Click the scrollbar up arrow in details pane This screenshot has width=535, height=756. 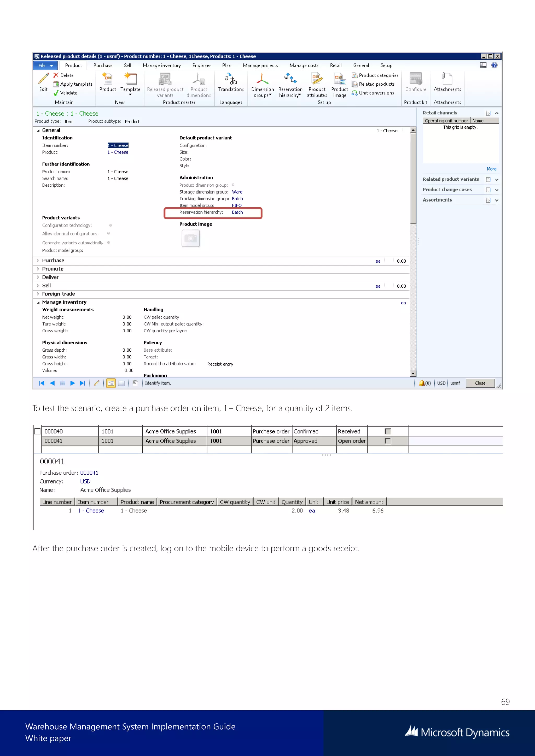[413, 130]
